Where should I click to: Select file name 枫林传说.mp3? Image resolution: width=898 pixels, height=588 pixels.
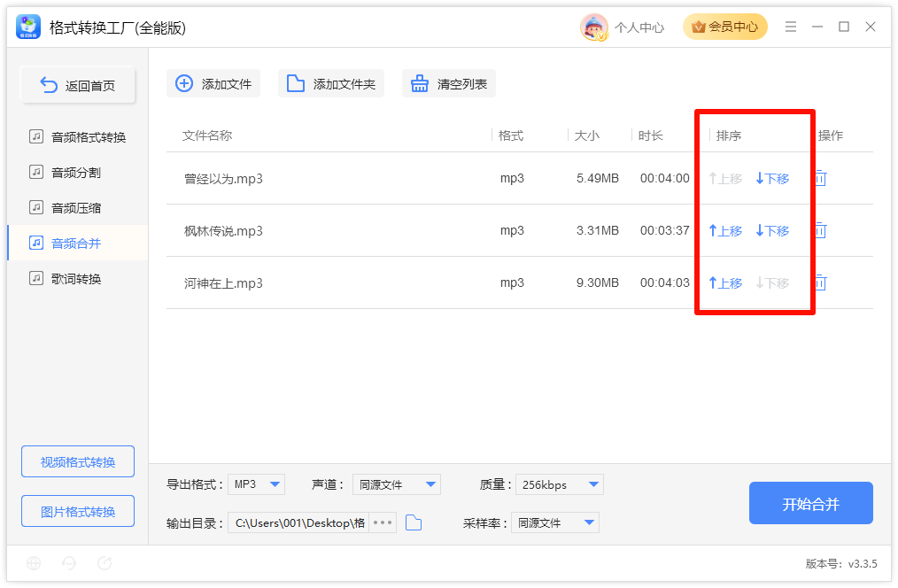(223, 231)
